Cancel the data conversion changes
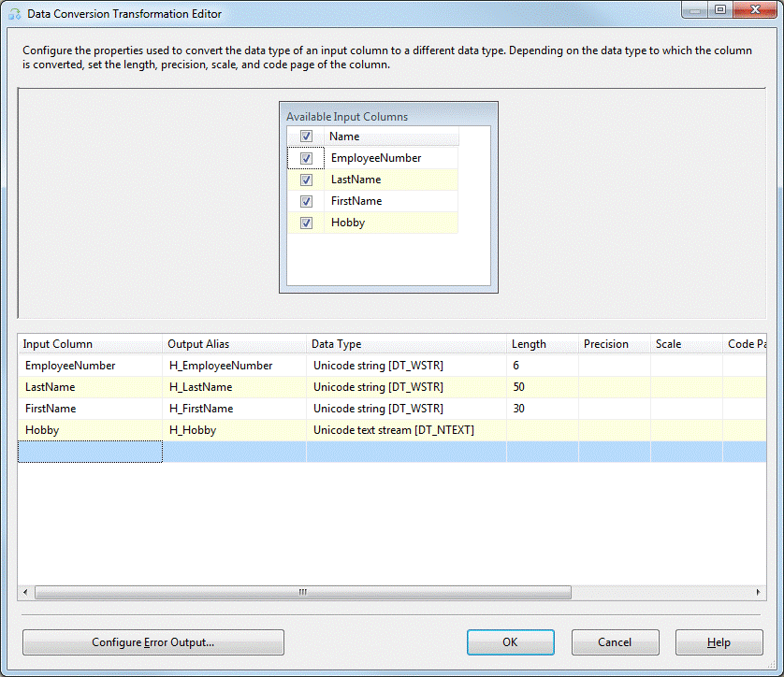784x677 pixels. [x=615, y=642]
